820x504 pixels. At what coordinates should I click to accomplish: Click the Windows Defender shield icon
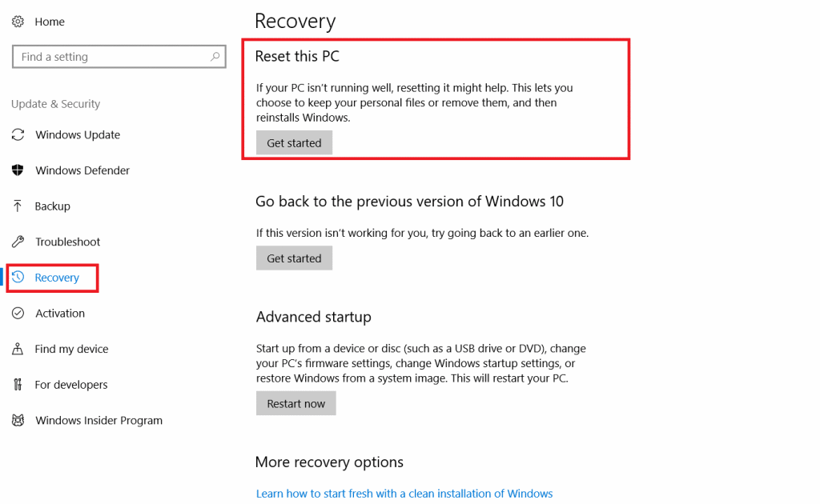pyautogui.click(x=18, y=170)
